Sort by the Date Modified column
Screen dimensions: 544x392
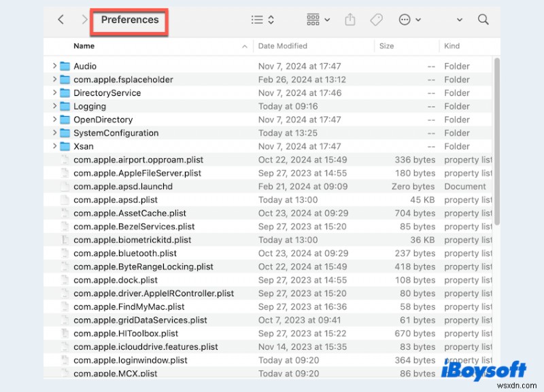tap(283, 46)
